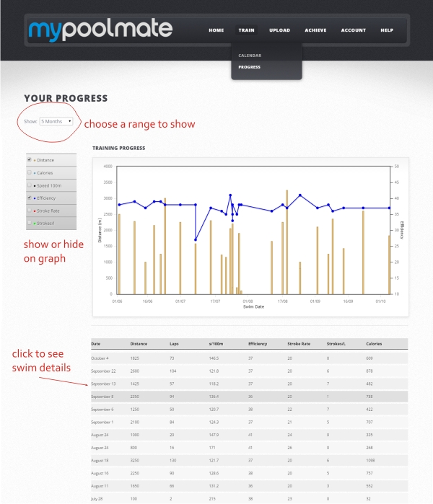Viewport: 433px width, 504px height.
Task: Open the Help page
Action: tap(387, 30)
